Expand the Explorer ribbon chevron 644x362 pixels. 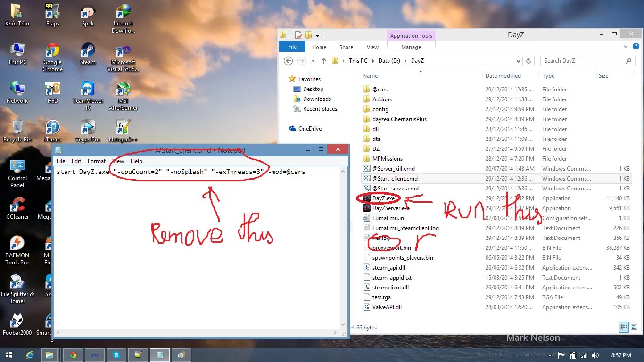(626, 47)
